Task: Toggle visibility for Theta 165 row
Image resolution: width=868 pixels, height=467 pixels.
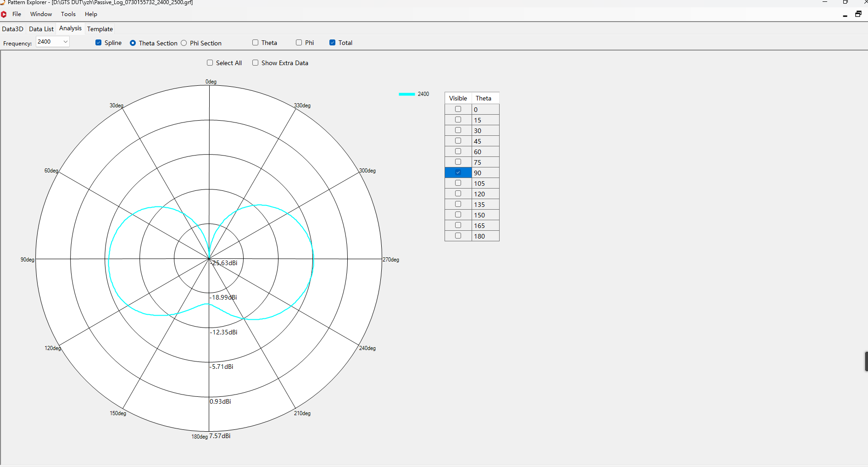Action: pos(458,225)
